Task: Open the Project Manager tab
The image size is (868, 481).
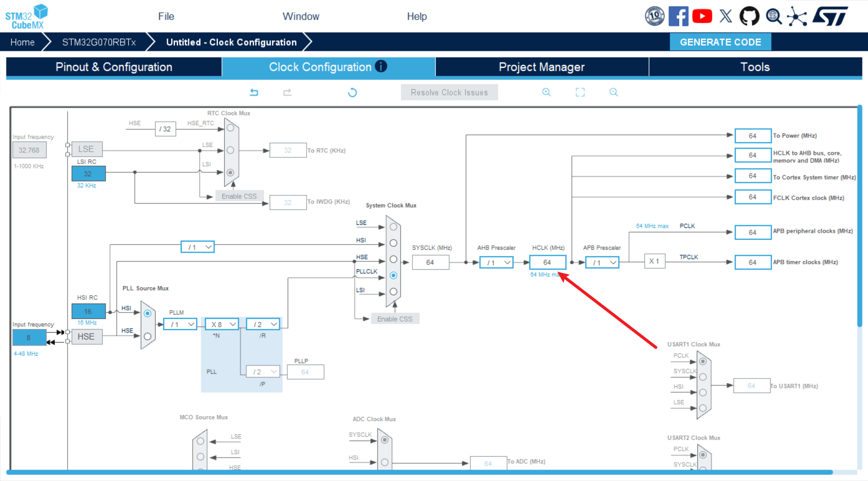Action: click(542, 67)
